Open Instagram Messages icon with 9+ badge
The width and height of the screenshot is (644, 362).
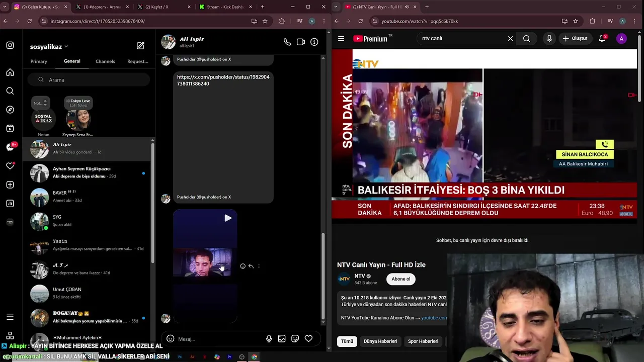[x=10, y=147]
